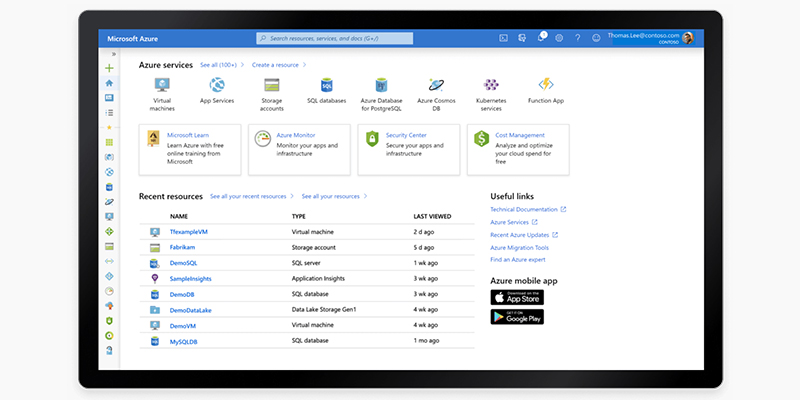Screen dimensions: 800x400
Task: Click Download on the App Store badge
Action: pyautogui.click(x=517, y=297)
